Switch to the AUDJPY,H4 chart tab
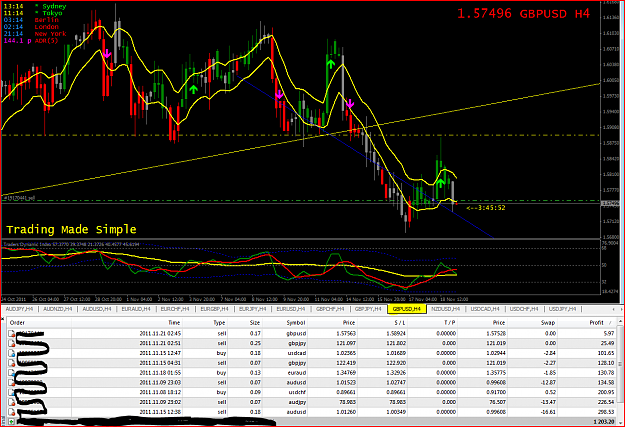The height and width of the screenshot is (427, 625). tap(20, 309)
